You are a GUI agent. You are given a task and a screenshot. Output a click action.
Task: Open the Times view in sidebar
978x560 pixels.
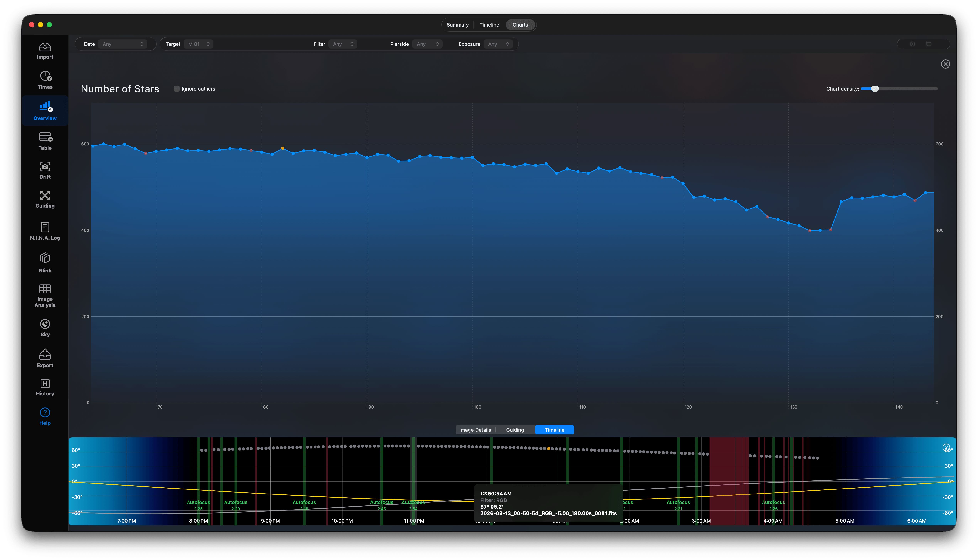click(x=45, y=80)
